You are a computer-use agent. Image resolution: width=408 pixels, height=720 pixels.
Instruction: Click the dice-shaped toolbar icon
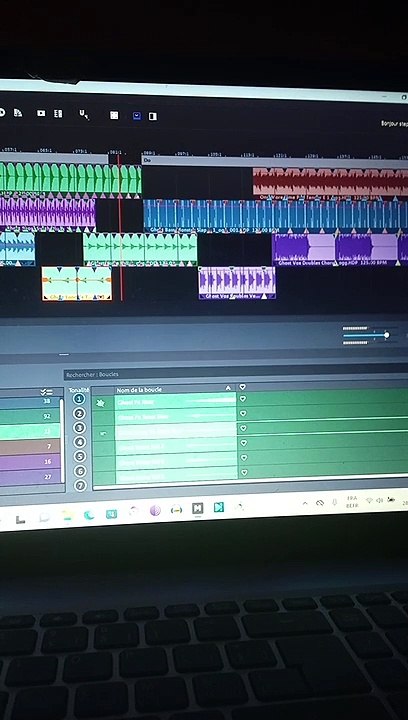pyautogui.click(x=114, y=115)
